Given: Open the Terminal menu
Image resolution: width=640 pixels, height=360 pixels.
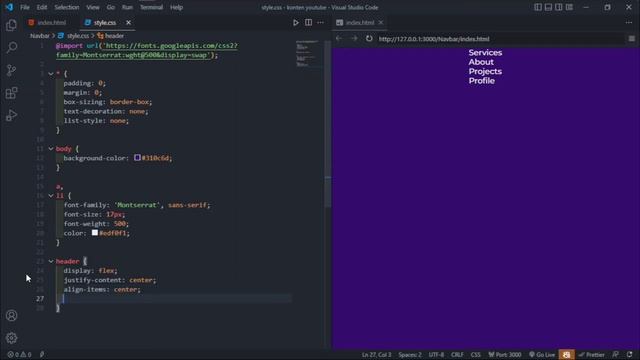Looking at the screenshot, I should tap(151, 7).
